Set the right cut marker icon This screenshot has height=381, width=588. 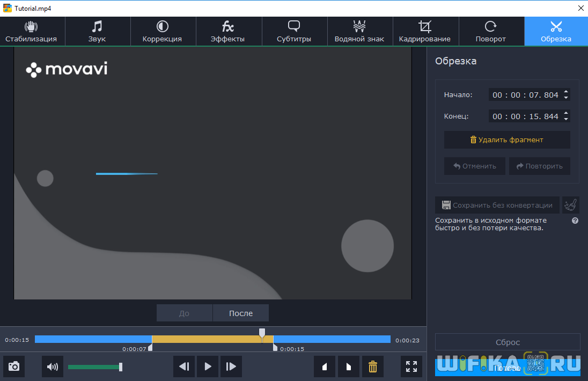pos(349,367)
